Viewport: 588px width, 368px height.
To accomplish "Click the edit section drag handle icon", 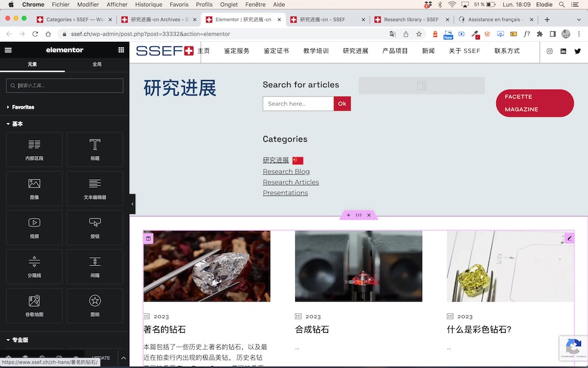I will click(x=359, y=215).
